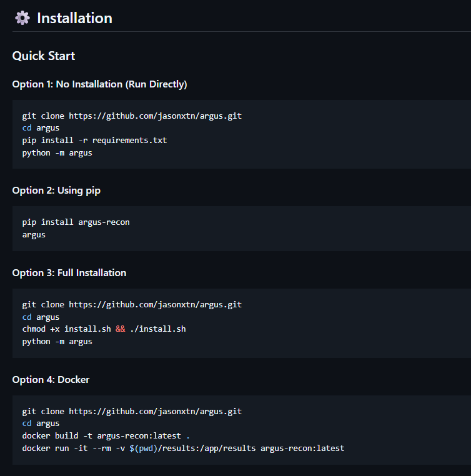Click the docker build -t argus-recon:latest line
The height and width of the screenshot is (476, 471).
[106, 435]
